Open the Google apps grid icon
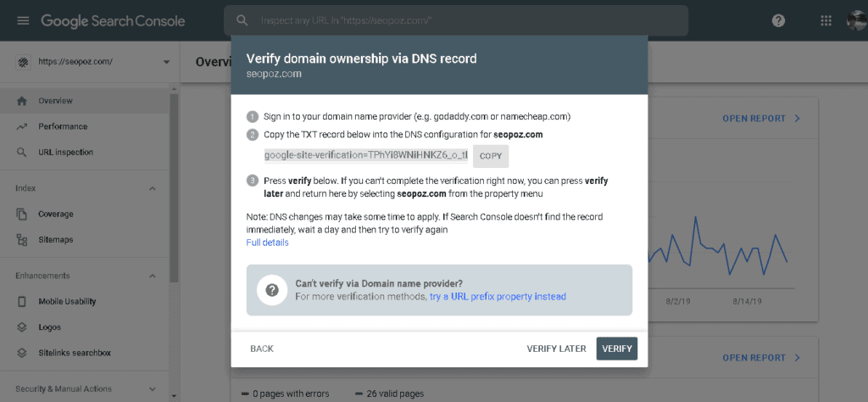Image resolution: width=868 pixels, height=402 pixels. (826, 21)
